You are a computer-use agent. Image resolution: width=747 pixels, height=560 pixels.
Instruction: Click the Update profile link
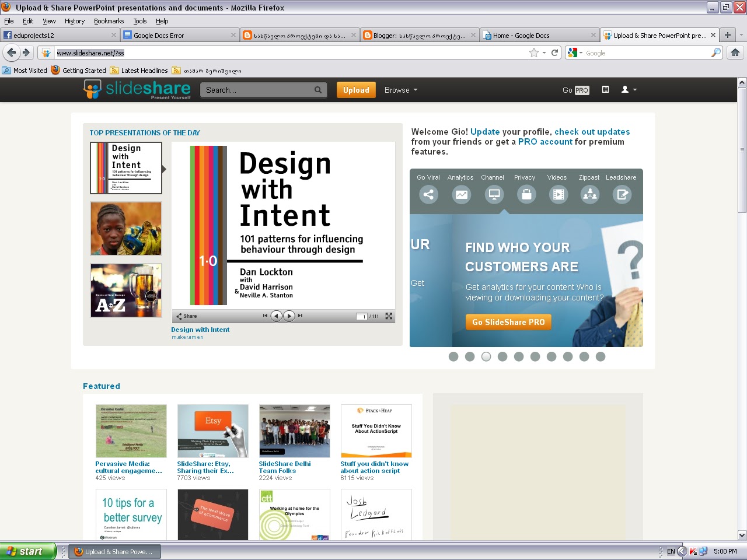tap(485, 132)
